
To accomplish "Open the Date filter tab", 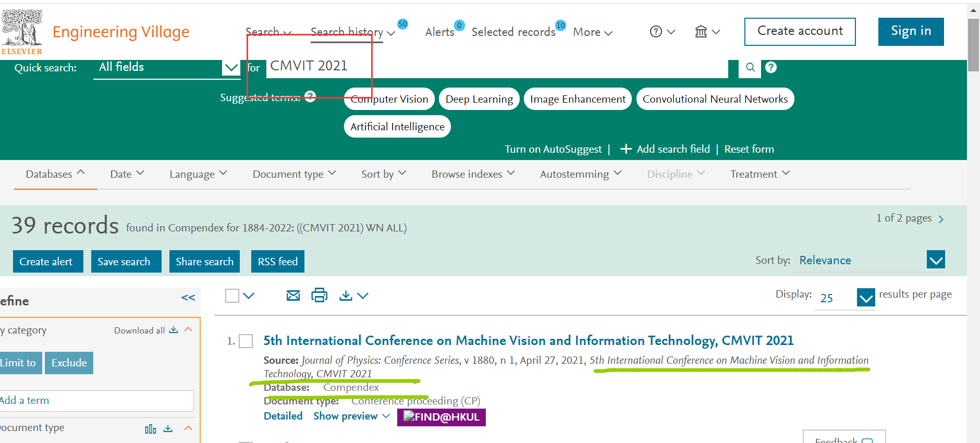I will tap(127, 174).
